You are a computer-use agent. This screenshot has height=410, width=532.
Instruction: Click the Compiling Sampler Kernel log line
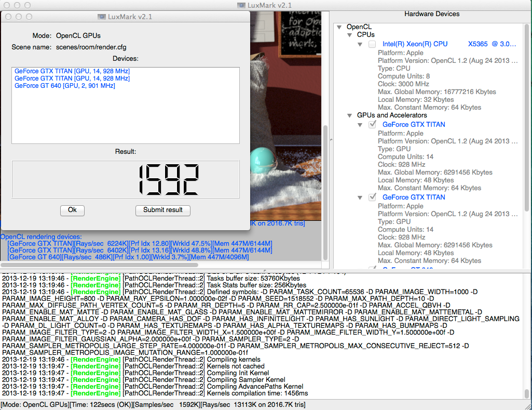[144, 379]
